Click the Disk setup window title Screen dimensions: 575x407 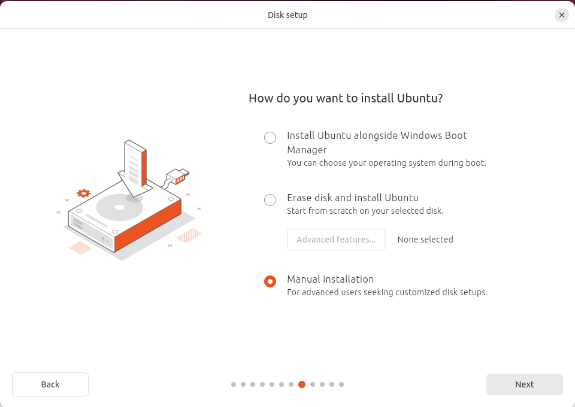(x=288, y=15)
